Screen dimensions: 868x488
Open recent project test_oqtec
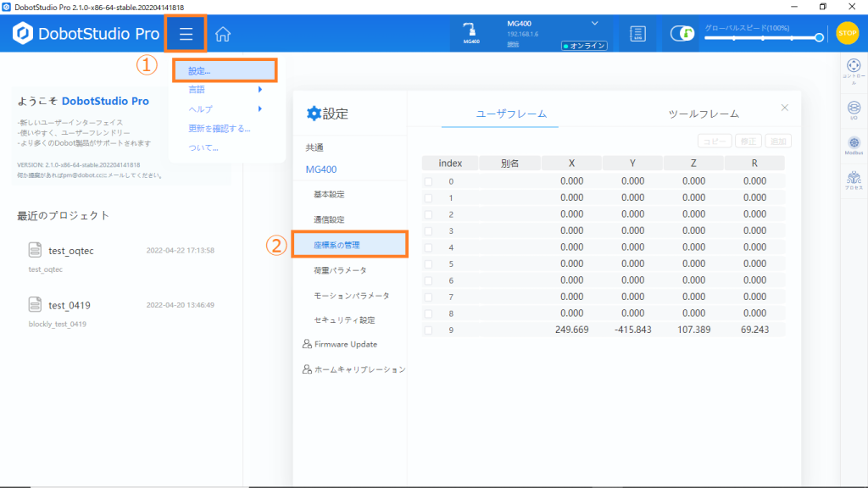click(71, 251)
